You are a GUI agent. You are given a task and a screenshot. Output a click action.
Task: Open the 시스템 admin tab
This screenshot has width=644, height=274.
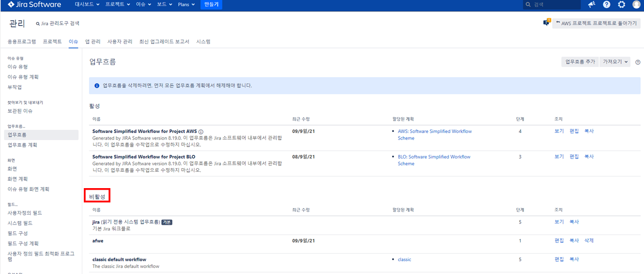pos(203,41)
